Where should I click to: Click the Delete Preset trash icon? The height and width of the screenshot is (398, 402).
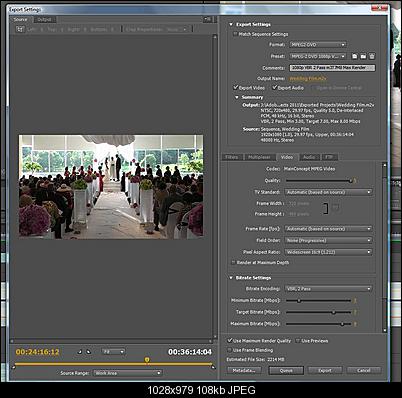point(372,56)
